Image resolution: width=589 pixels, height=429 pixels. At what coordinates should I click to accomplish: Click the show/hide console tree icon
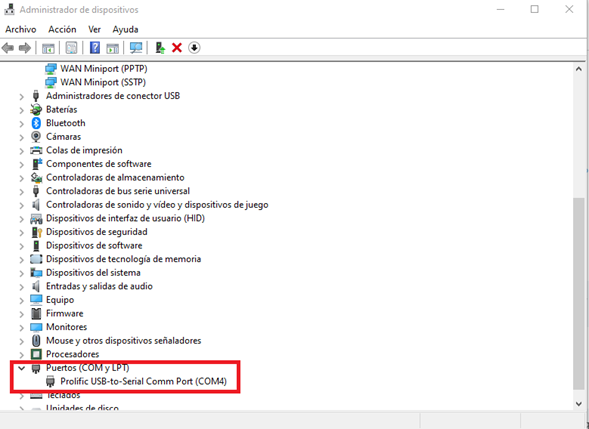pyautogui.click(x=48, y=48)
